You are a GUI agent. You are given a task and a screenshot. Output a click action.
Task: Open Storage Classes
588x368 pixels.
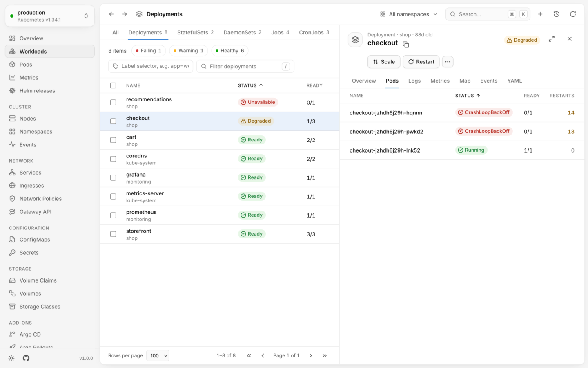[50, 307]
